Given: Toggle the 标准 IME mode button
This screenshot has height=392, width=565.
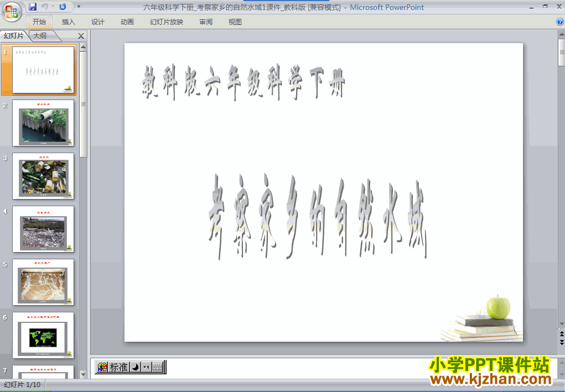Looking at the screenshot, I should [118, 367].
